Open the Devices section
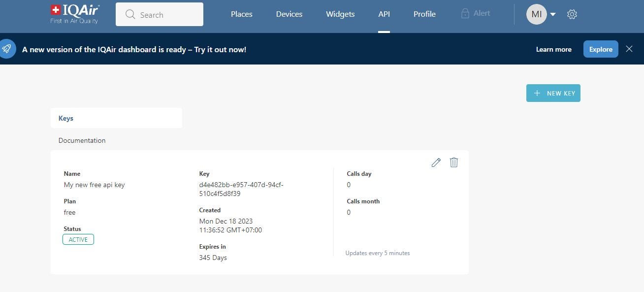The image size is (644, 292). 289,14
